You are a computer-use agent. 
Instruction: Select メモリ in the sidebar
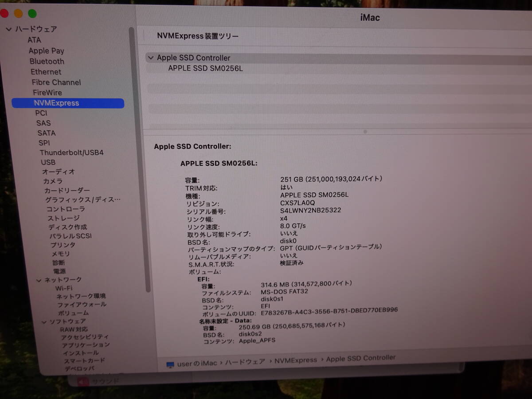point(61,254)
